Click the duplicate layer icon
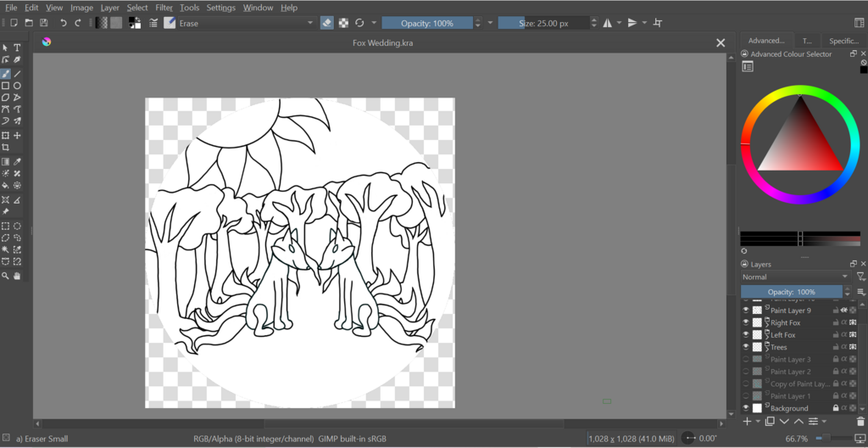Image resolution: width=868 pixels, height=448 pixels. pyautogui.click(x=770, y=421)
